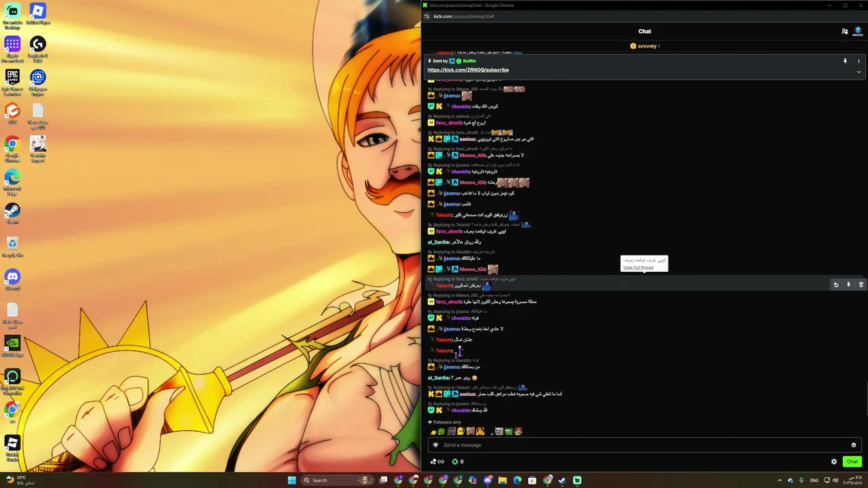Open Microsoft Edge from the taskbar
This screenshot has height=488, width=868.
point(517,480)
